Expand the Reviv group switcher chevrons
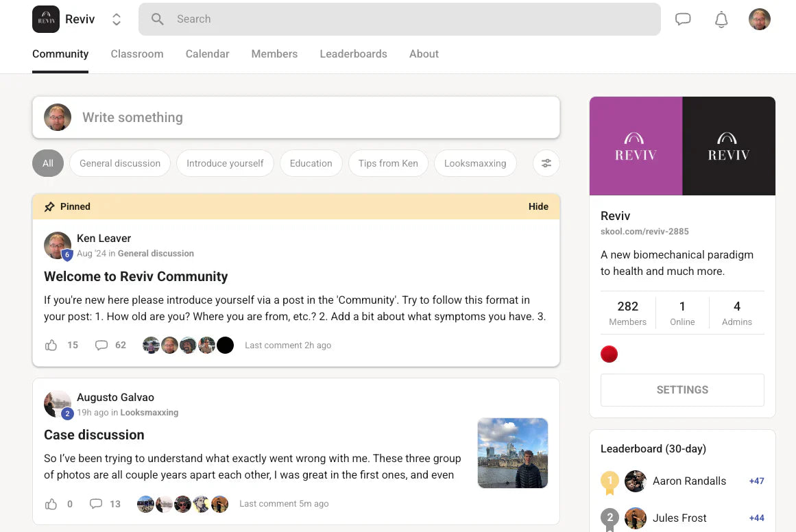The height and width of the screenshot is (532, 796). tap(117, 19)
